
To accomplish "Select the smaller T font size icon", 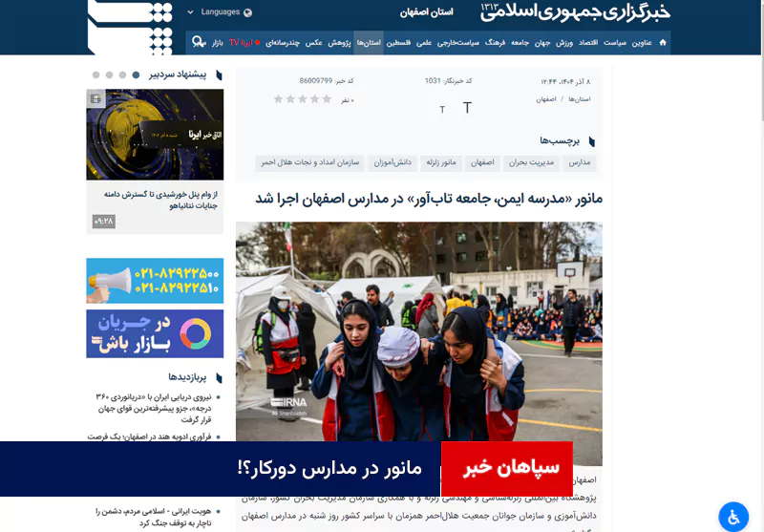I will [x=442, y=110].
